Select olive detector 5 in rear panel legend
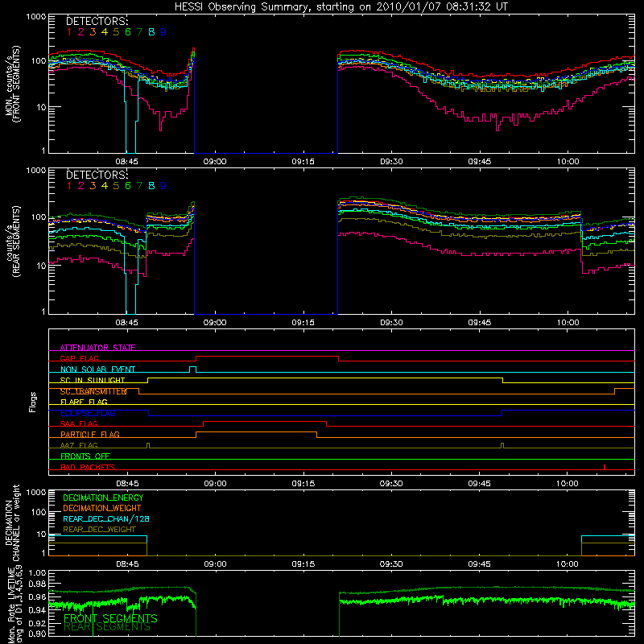The width and height of the screenshot is (644, 644). pyautogui.click(x=116, y=186)
